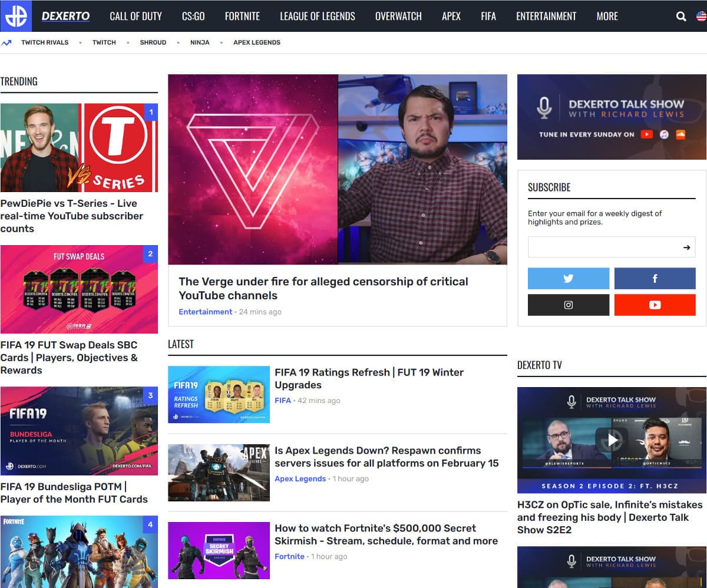707x588 pixels.
Task: Read H3CZ on OpTic sale title
Action: [x=610, y=517]
